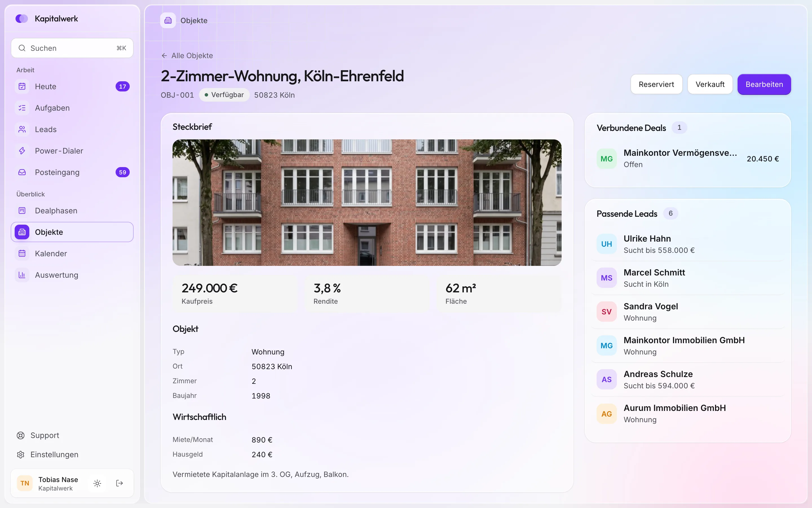Click the Tobias Nase user name
This screenshot has height=508, width=812.
tap(58, 480)
